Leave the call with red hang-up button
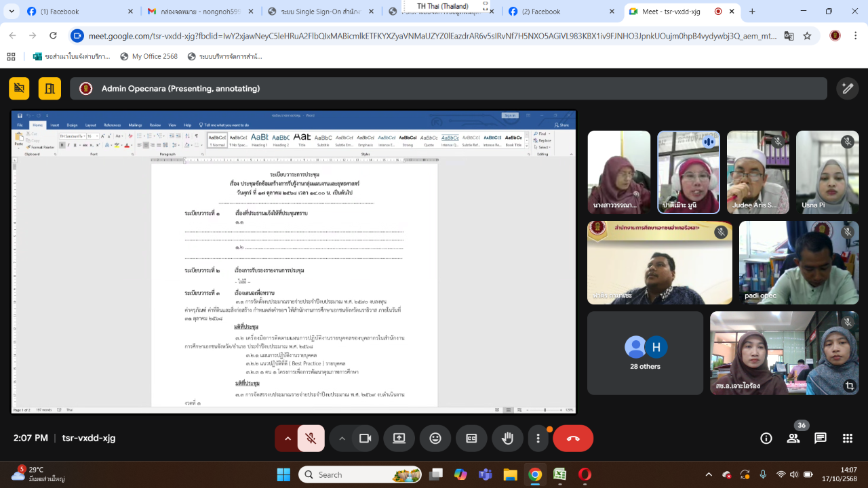Screen dimensions: 868x488 coord(573,439)
